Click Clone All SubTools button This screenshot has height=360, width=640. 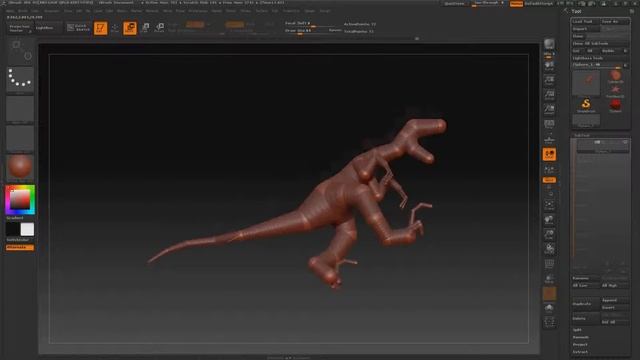600,43
